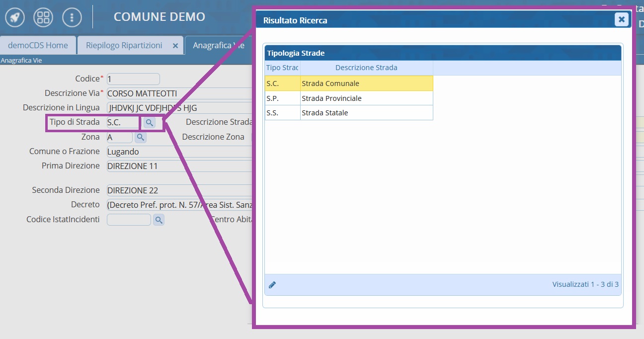
Task: Switch to the demoCDS Home tab
Action: coord(38,45)
